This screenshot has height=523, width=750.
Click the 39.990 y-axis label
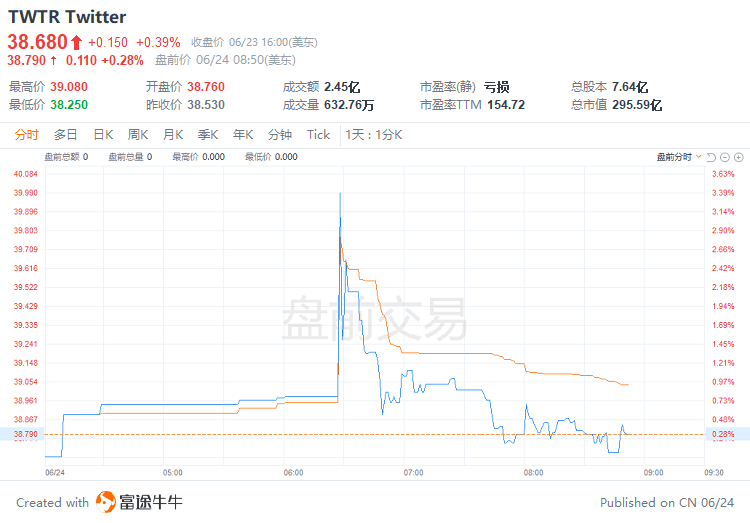[x=25, y=193]
